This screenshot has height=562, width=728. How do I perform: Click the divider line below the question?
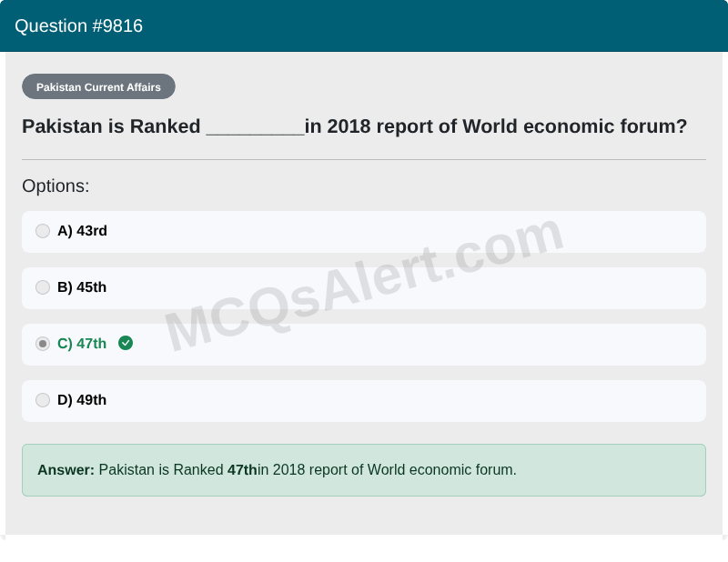tap(364, 159)
